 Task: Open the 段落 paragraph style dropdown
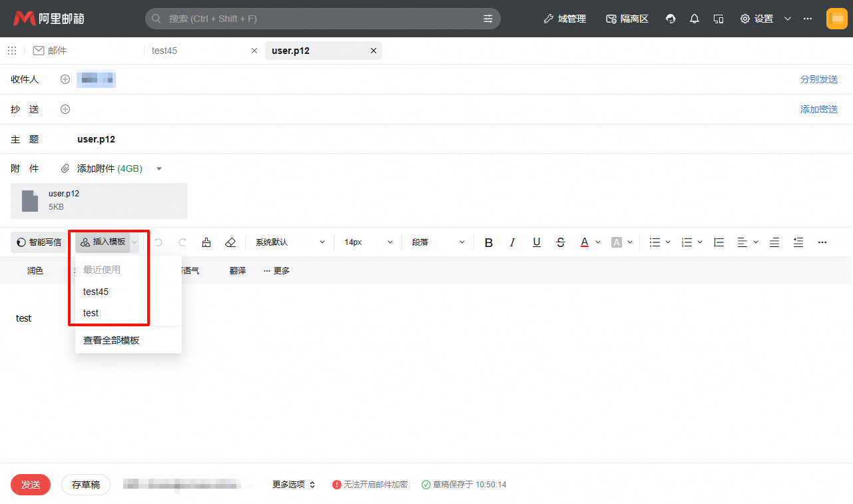(439, 242)
